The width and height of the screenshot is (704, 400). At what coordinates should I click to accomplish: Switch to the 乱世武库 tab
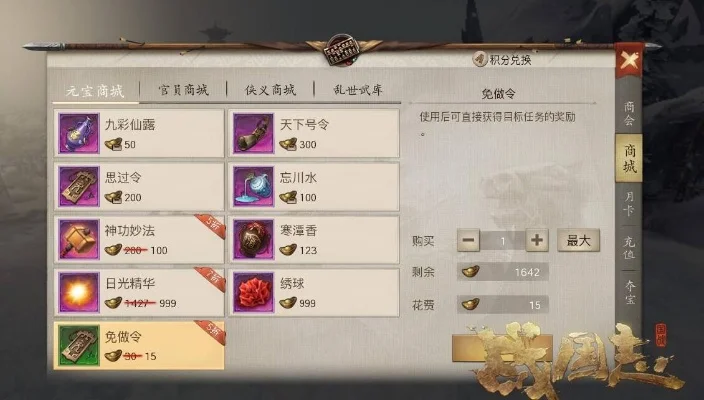pos(358,90)
